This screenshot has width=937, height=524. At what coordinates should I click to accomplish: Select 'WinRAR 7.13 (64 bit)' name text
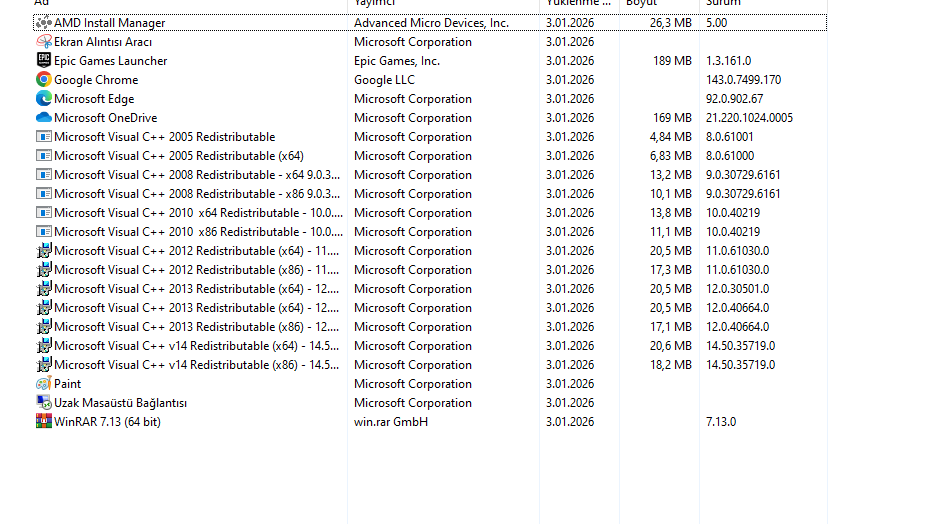(108, 422)
